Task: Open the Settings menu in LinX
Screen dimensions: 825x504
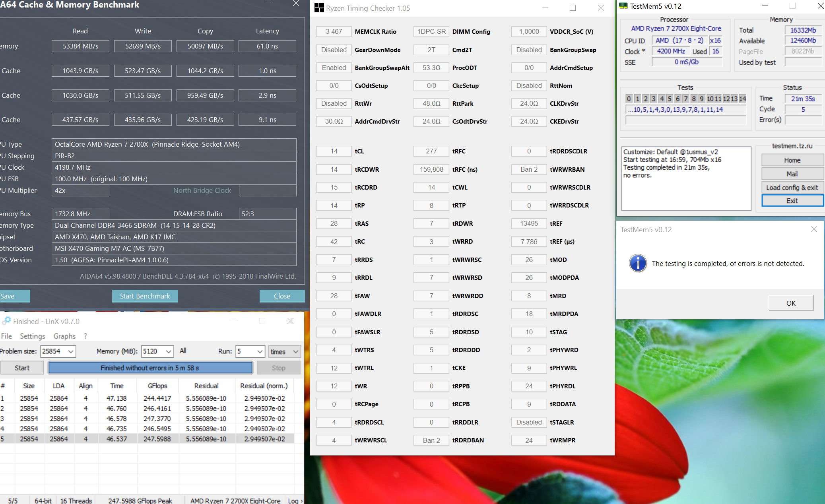Action: [32, 336]
